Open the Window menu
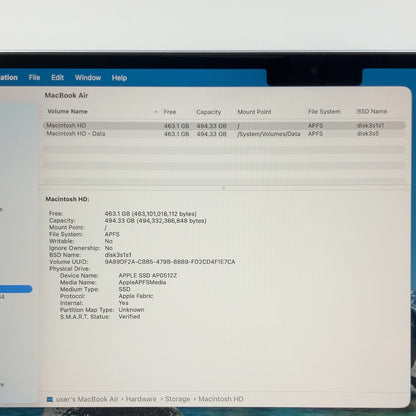Viewport: 416px width, 416px height. tap(88, 78)
